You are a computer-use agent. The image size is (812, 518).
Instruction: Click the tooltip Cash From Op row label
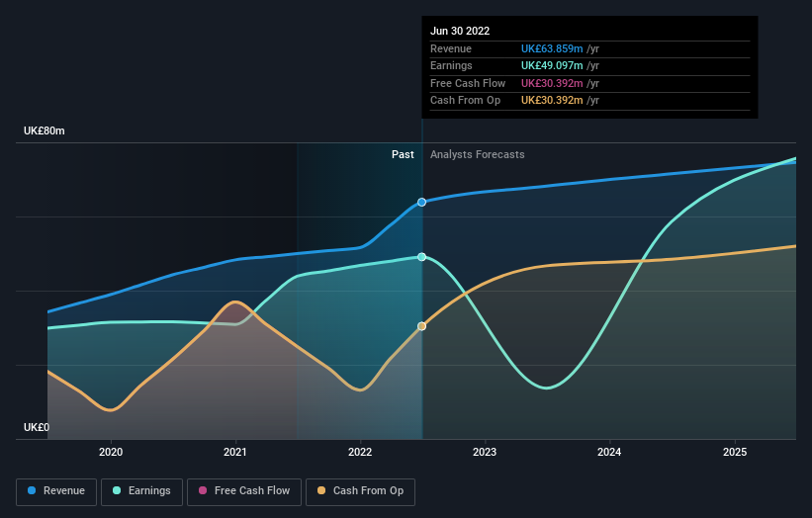[x=465, y=101]
